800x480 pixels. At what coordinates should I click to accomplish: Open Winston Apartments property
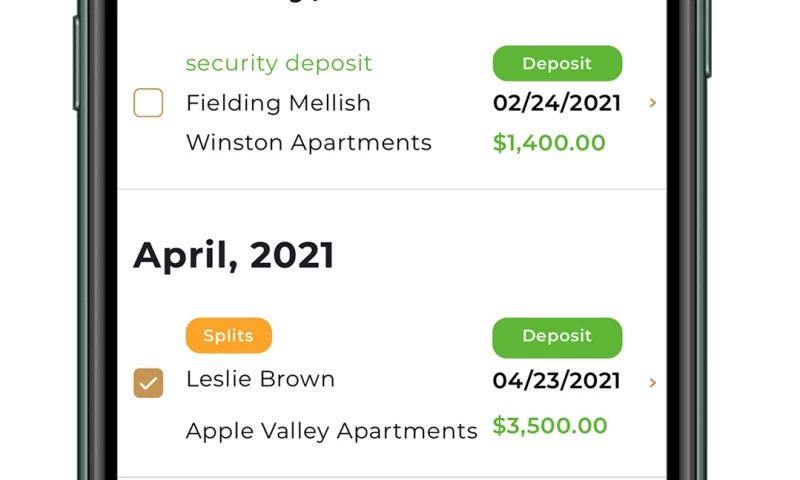click(308, 143)
